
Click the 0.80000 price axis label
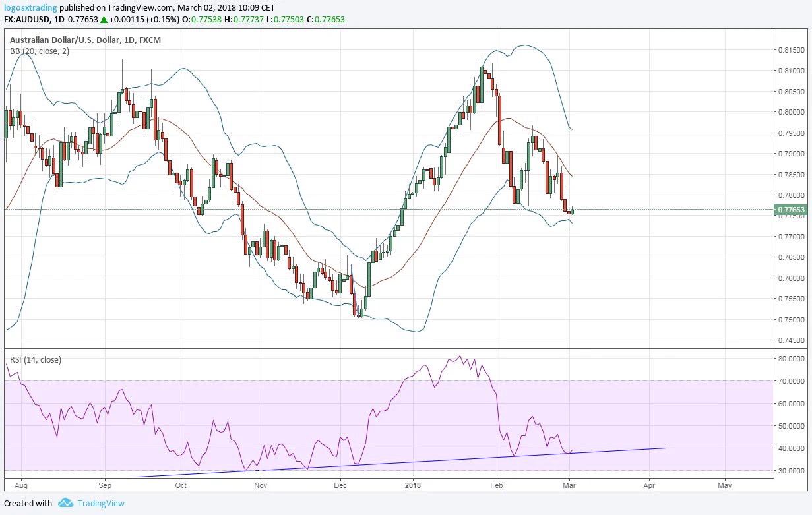pos(792,112)
